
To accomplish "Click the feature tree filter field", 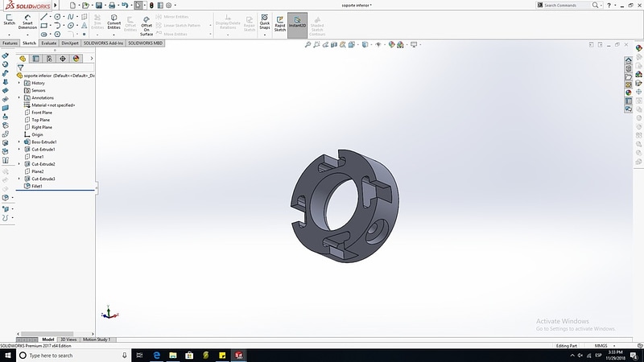I will tap(56, 68).
